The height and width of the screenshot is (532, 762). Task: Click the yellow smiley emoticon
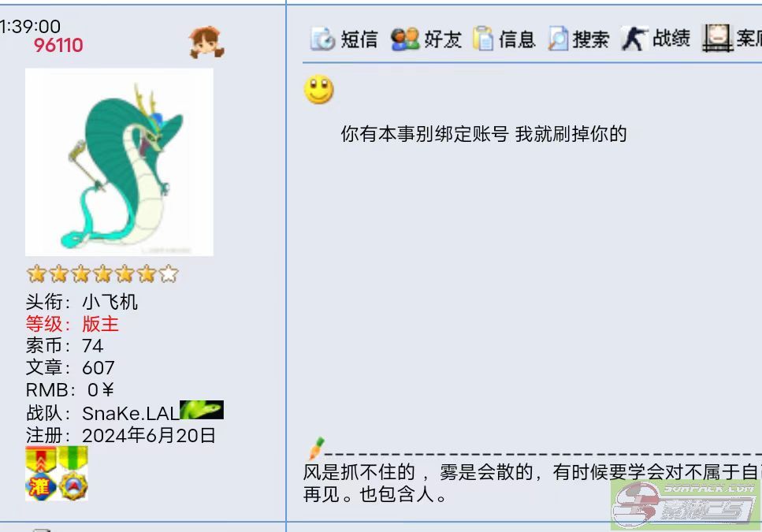[x=319, y=89]
